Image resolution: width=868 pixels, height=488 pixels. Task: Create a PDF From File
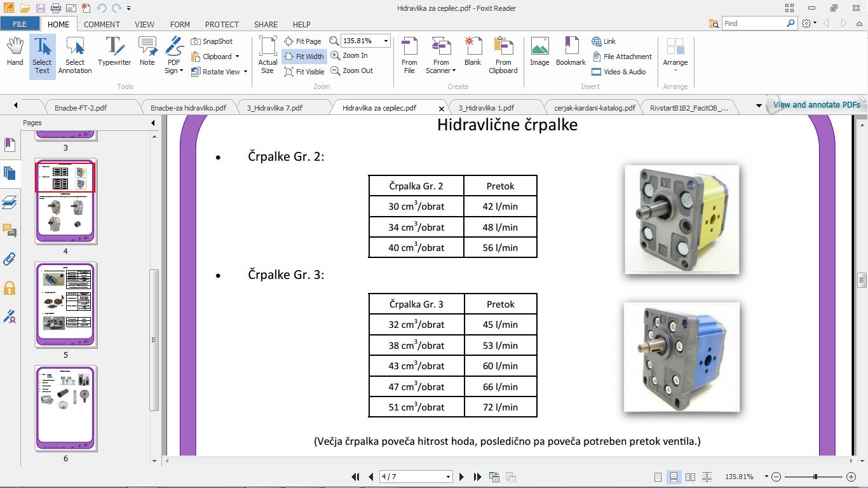point(410,56)
